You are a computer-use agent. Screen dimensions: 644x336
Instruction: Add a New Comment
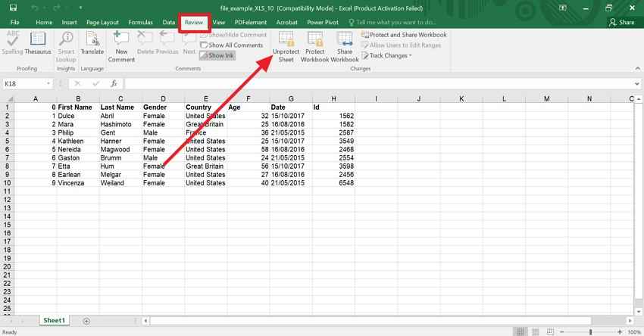(x=121, y=46)
